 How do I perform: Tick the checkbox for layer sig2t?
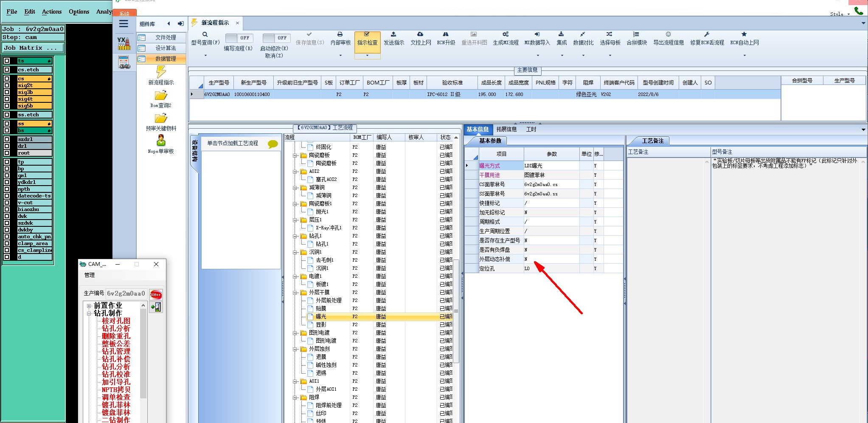point(7,85)
